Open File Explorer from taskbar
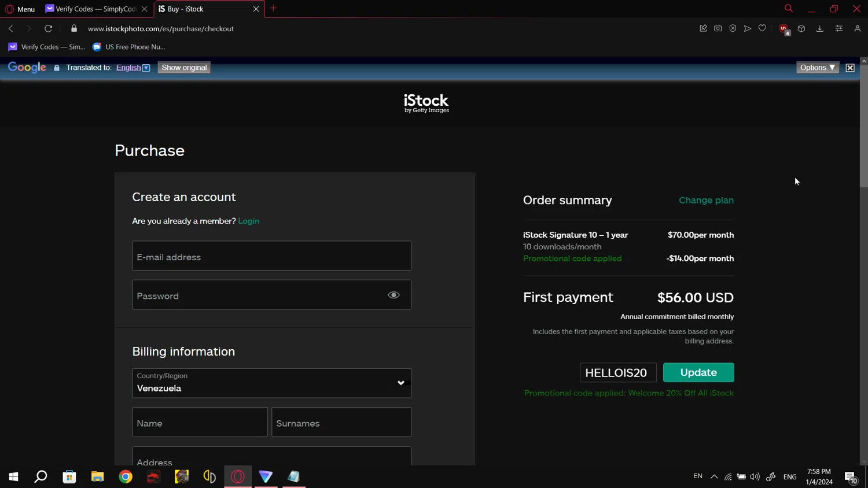Screen dimensions: 868x488 click(x=97, y=476)
